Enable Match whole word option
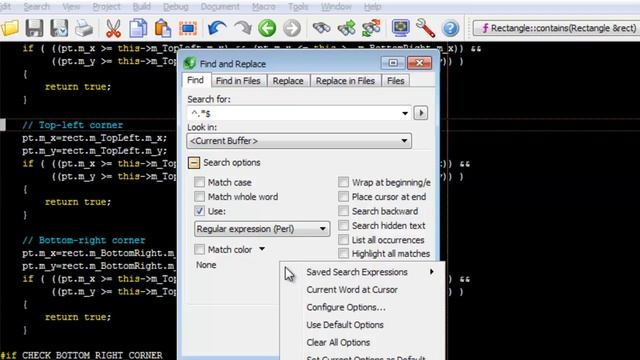The image size is (640, 360). click(199, 197)
